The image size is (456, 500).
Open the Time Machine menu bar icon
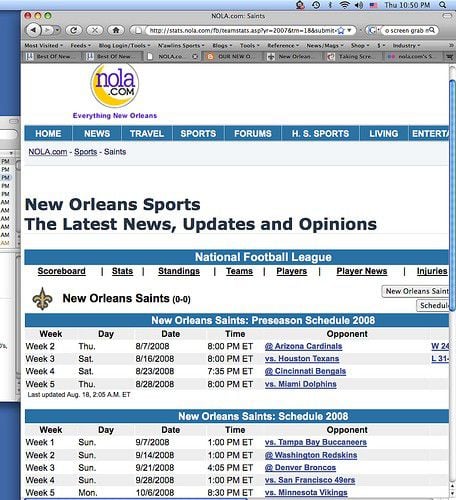[316, 5]
